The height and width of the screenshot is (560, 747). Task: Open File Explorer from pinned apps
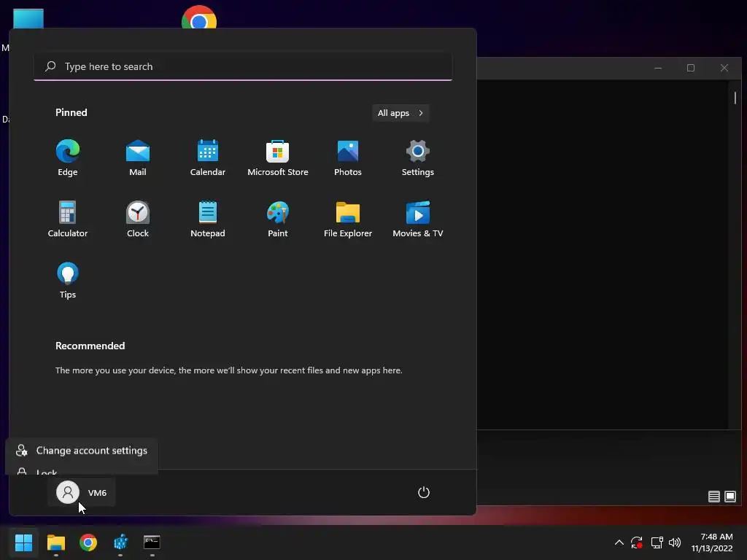(348, 219)
